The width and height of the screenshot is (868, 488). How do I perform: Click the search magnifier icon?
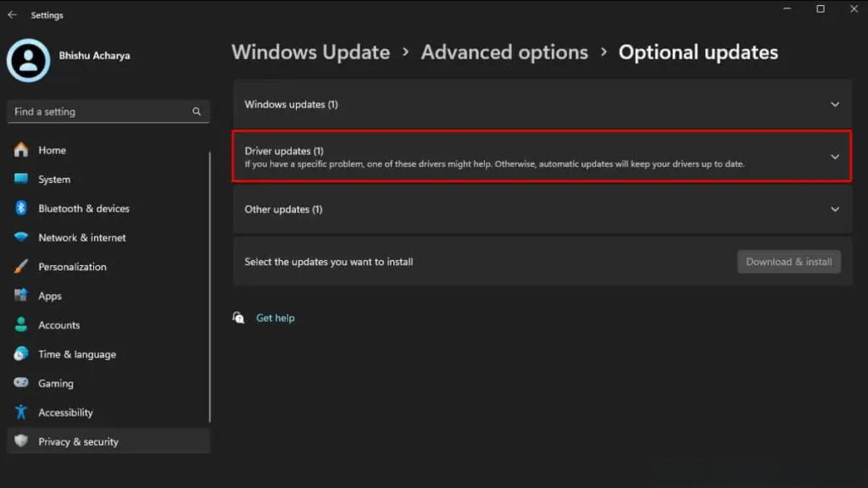pos(197,112)
